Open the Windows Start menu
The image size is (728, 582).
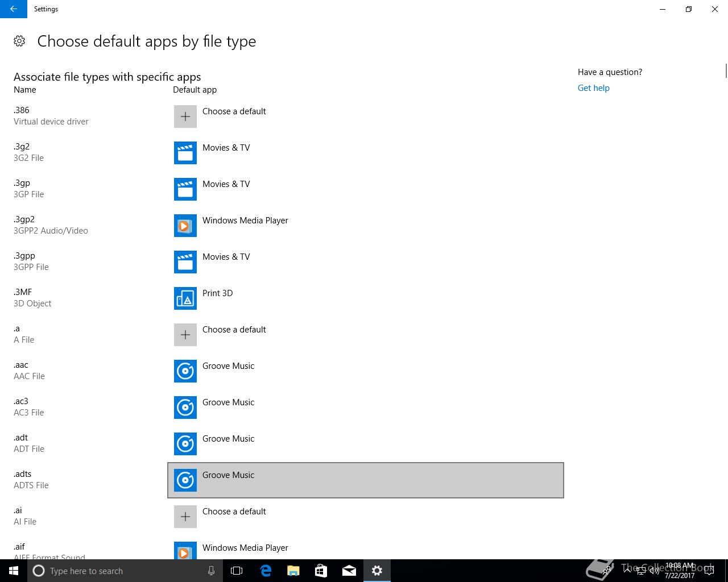[x=14, y=571]
